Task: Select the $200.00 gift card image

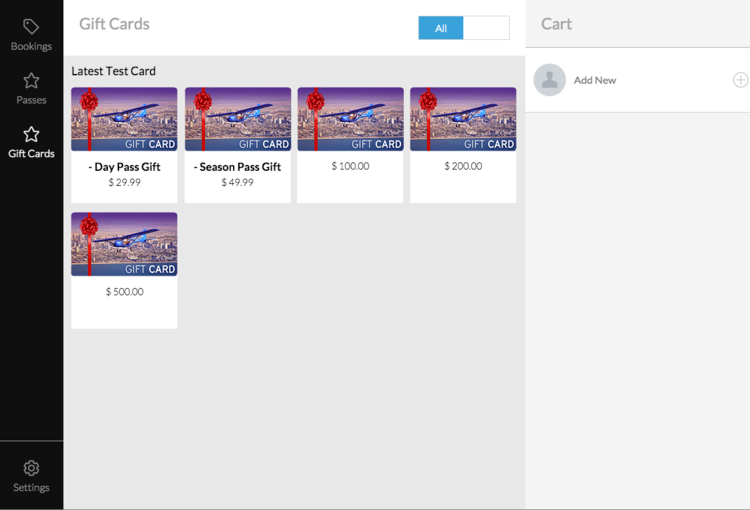Action: 463,119
